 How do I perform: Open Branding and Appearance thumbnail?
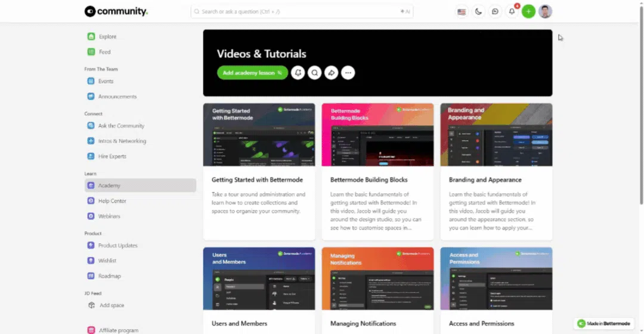[x=496, y=135]
